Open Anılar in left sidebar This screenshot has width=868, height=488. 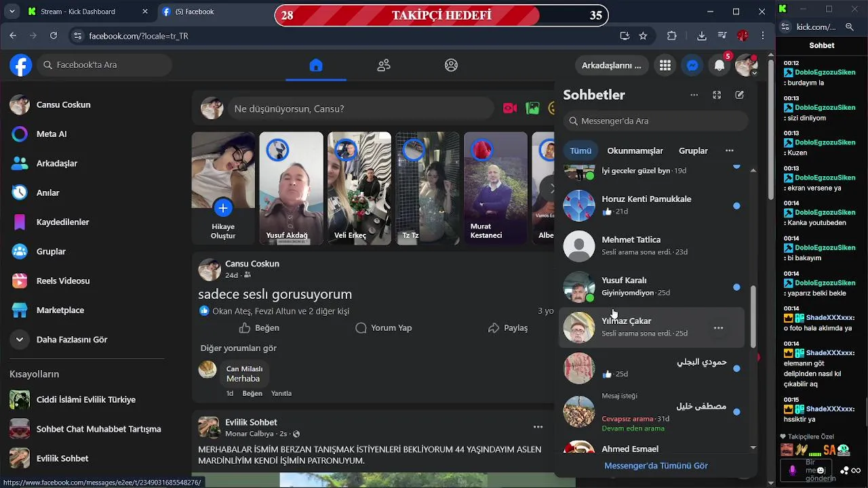pos(87,192)
